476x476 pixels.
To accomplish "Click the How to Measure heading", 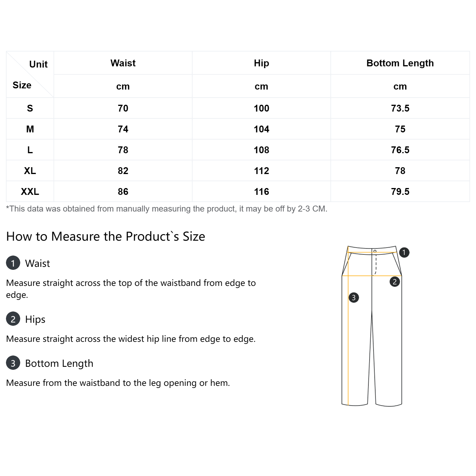I will coord(106,237).
